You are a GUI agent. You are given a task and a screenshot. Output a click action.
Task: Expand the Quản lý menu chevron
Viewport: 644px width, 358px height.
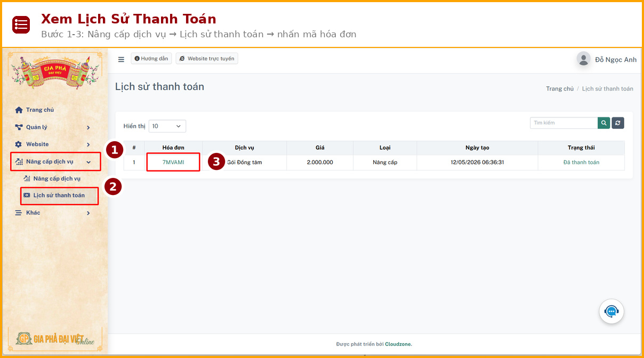pyautogui.click(x=88, y=127)
